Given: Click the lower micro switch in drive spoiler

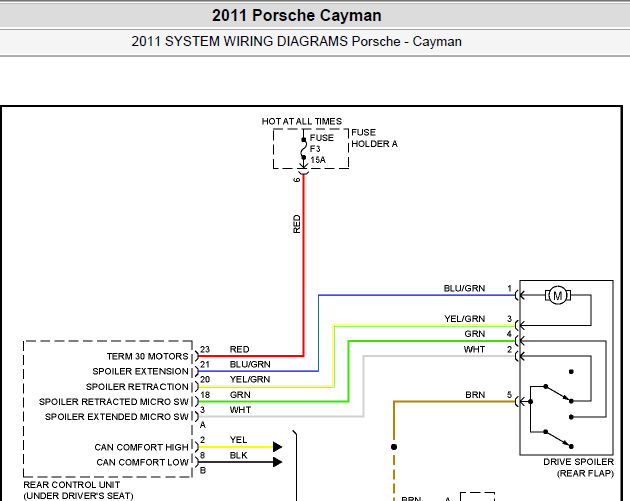Looking at the screenshot, I should 558,439.
